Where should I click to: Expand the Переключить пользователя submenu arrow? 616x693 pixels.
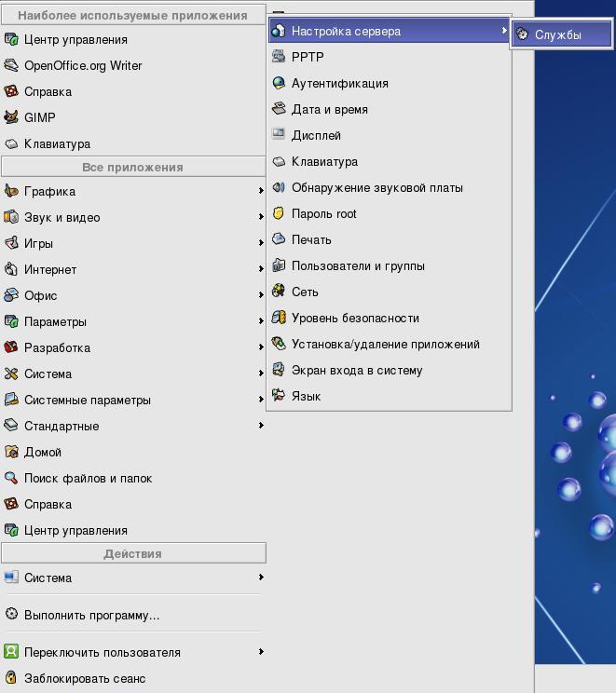coord(261,651)
